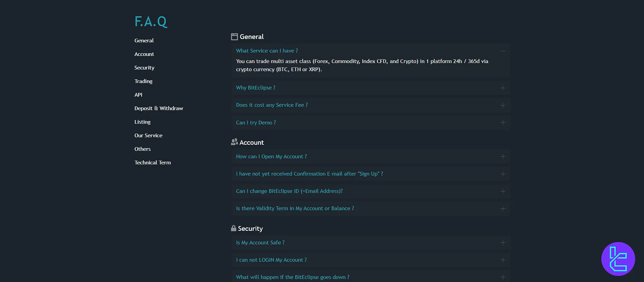
Task: Expand 'How can I Open My Account ?'
Action: pos(272,157)
